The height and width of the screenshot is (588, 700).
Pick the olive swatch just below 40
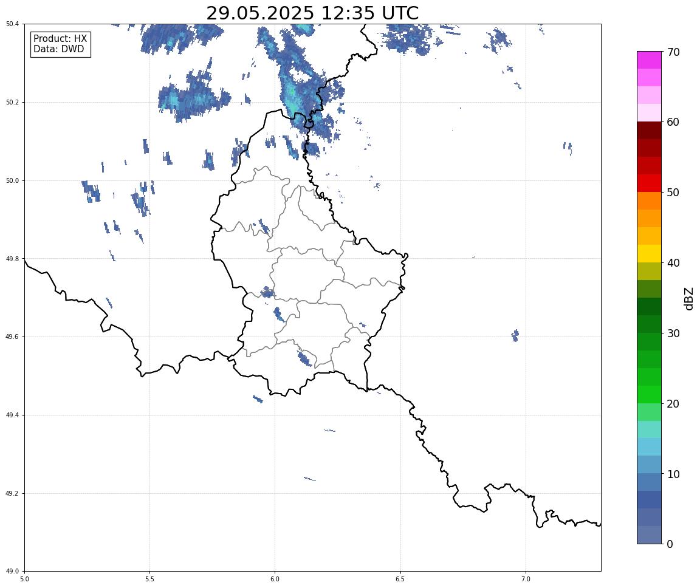[x=649, y=272]
